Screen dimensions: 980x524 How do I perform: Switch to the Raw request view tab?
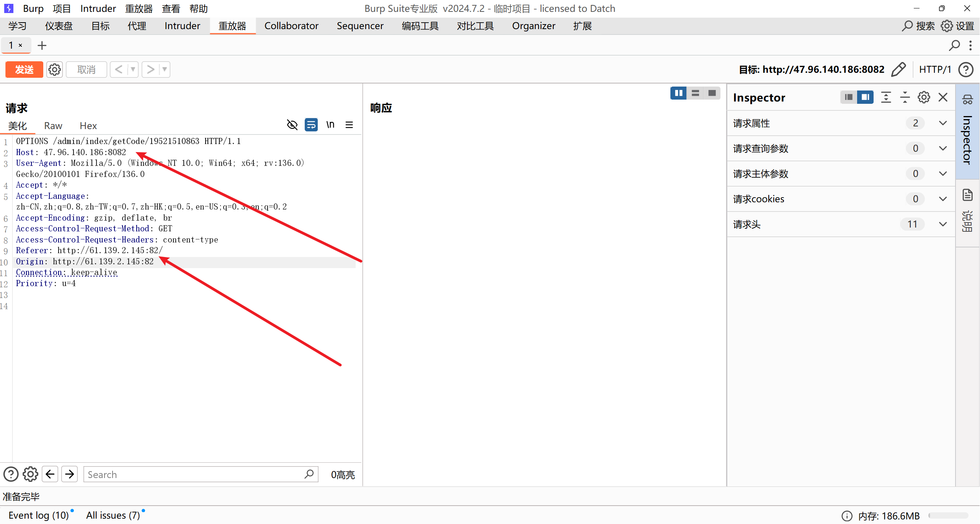click(53, 126)
